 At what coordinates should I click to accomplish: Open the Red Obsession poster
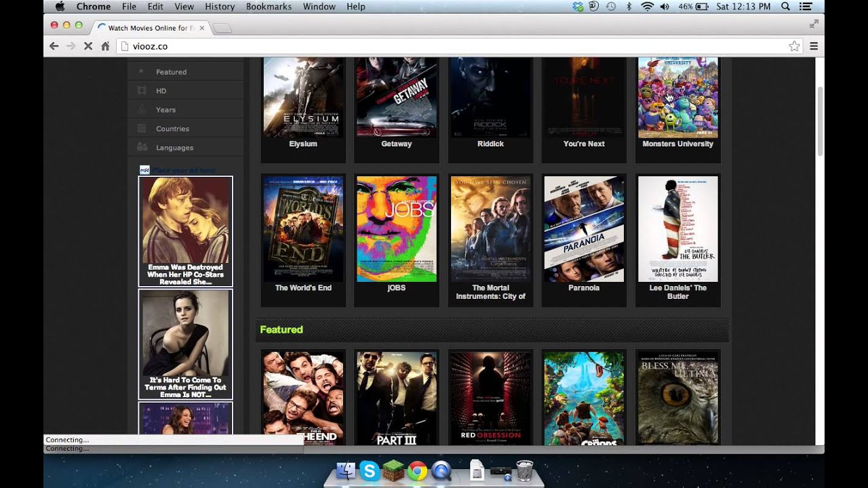490,398
